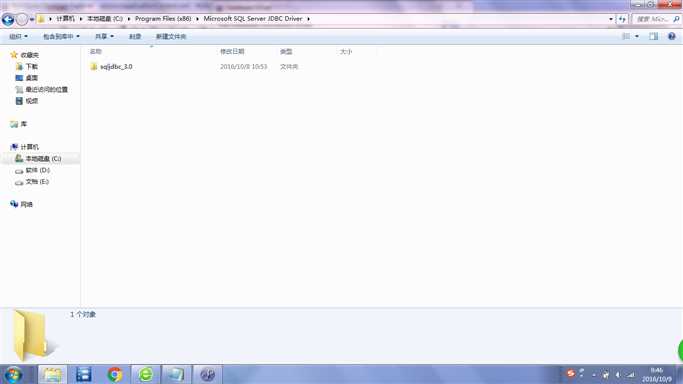Select the sqljdbc_3.0 folder name

click(116, 67)
